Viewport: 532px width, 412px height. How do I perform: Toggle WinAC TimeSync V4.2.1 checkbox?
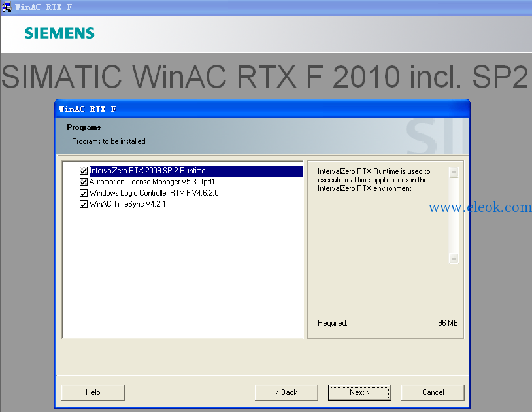[84, 204]
